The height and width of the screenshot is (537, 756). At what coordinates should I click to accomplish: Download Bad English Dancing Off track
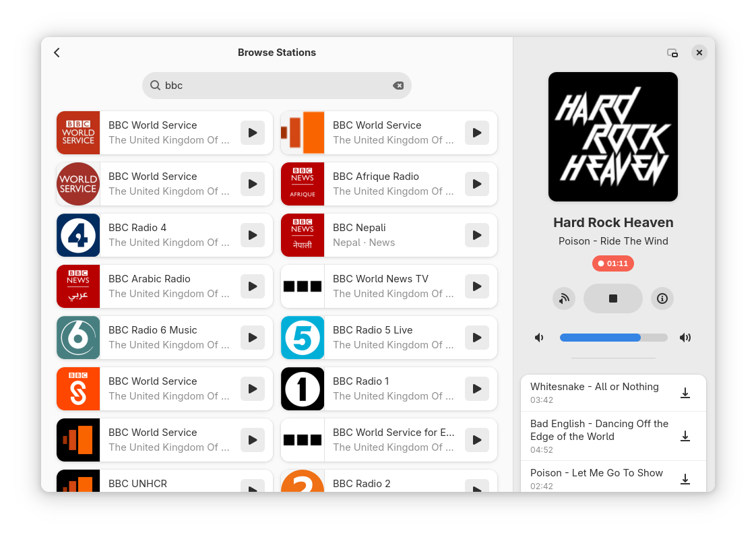point(685,436)
